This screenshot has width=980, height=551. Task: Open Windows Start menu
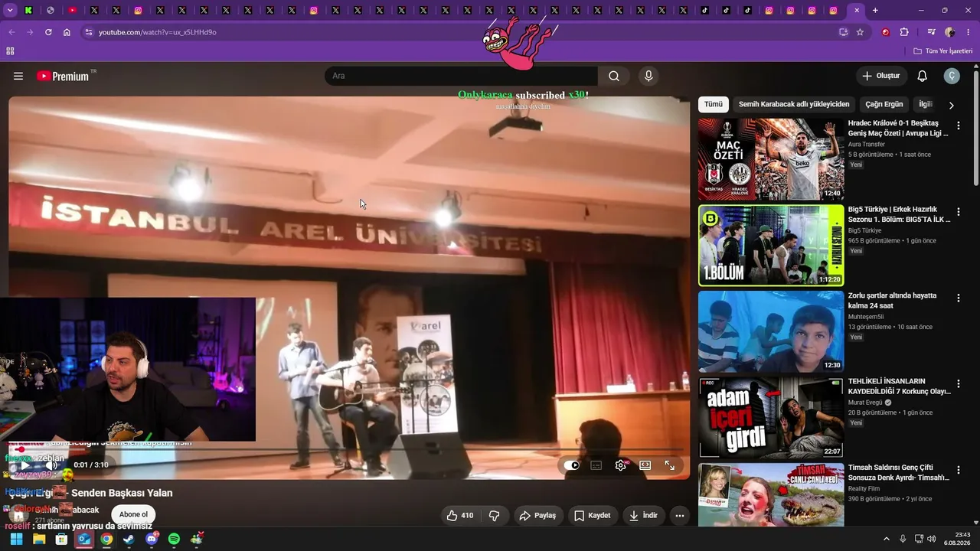pos(16,539)
